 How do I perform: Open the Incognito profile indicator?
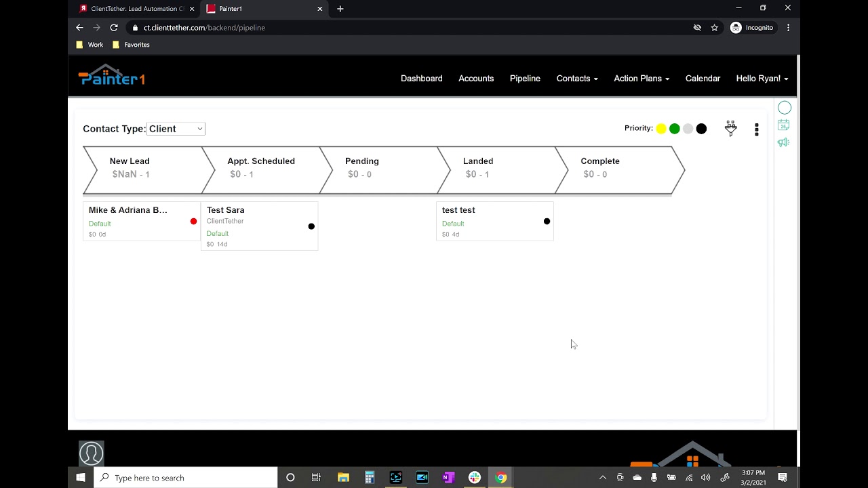point(751,28)
